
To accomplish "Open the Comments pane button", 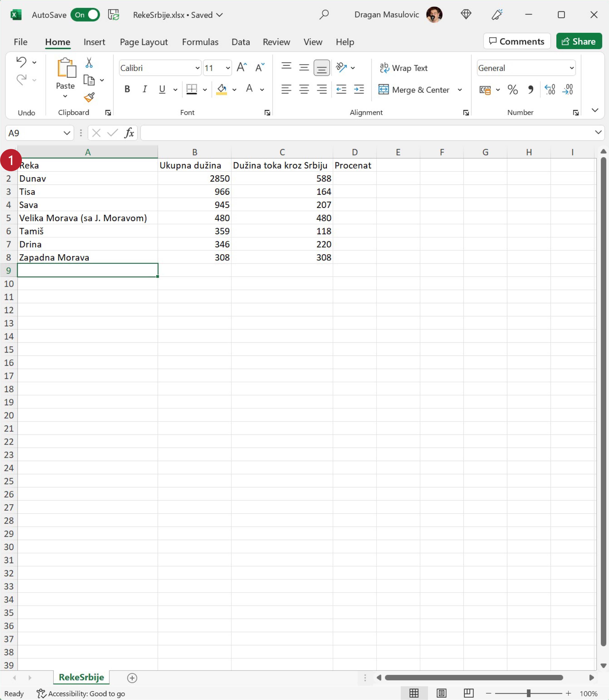I will pos(517,41).
